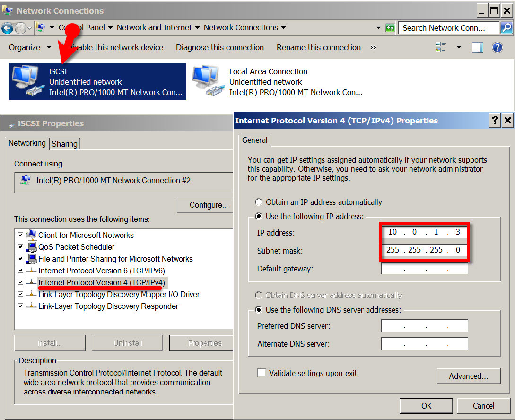Click the Forward navigation arrow
The height and width of the screenshot is (420, 515).
tap(20, 28)
